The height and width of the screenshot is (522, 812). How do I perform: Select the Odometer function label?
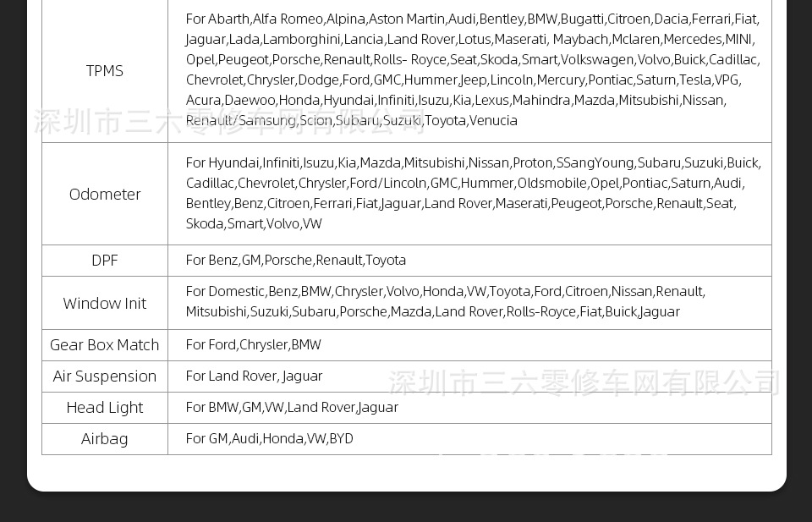click(x=105, y=194)
